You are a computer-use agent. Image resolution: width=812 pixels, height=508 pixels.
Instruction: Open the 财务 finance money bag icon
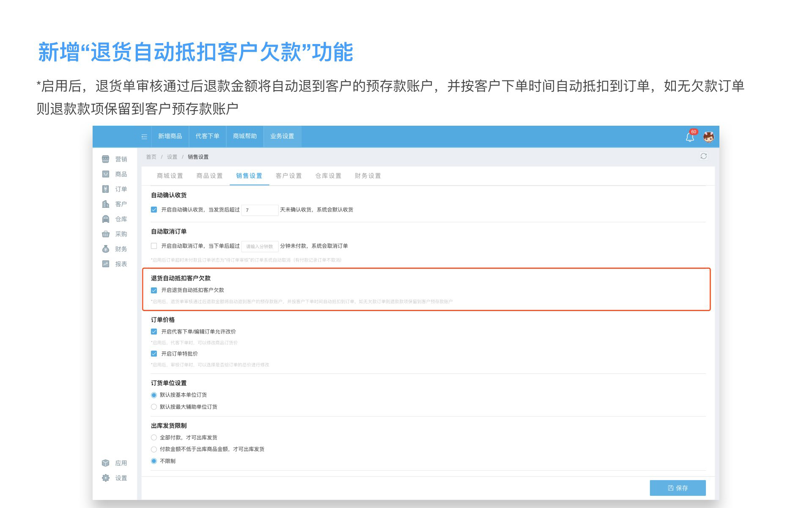[106, 249]
